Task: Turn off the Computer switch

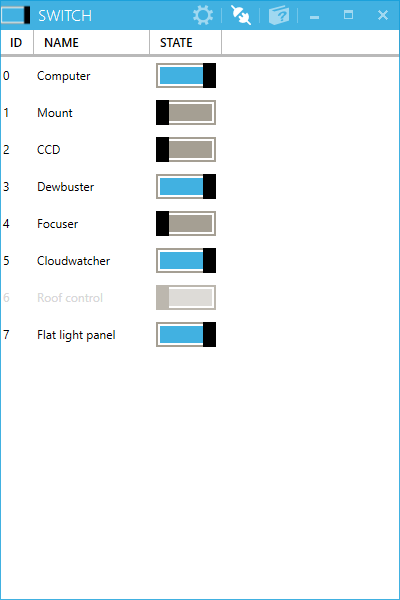Action: 186,75
